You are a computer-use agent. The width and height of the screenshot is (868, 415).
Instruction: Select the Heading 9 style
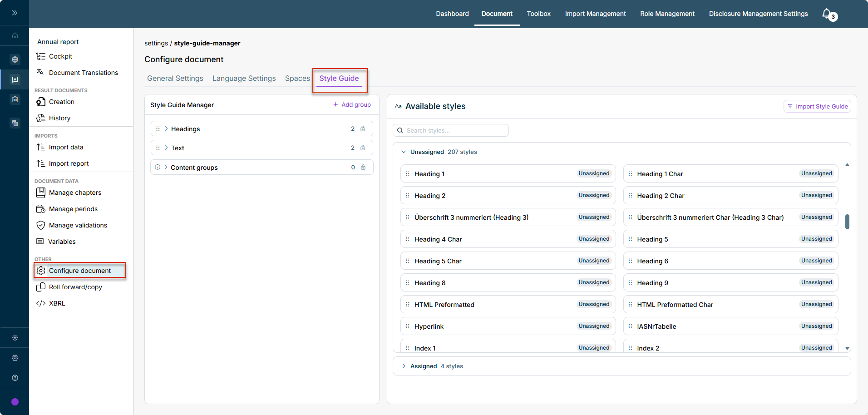click(x=730, y=283)
